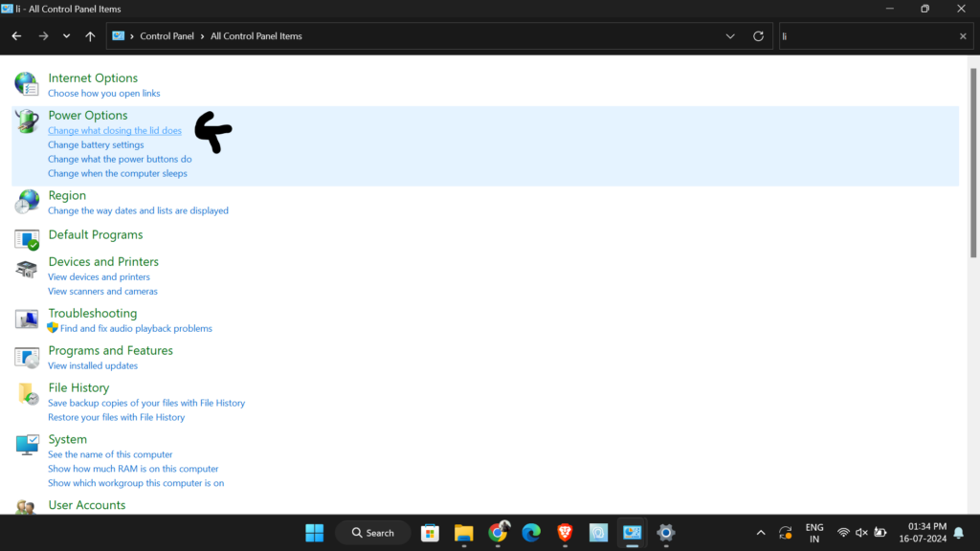Image resolution: width=980 pixels, height=551 pixels.
Task: Launch Brave browser from the taskbar
Action: tap(564, 532)
